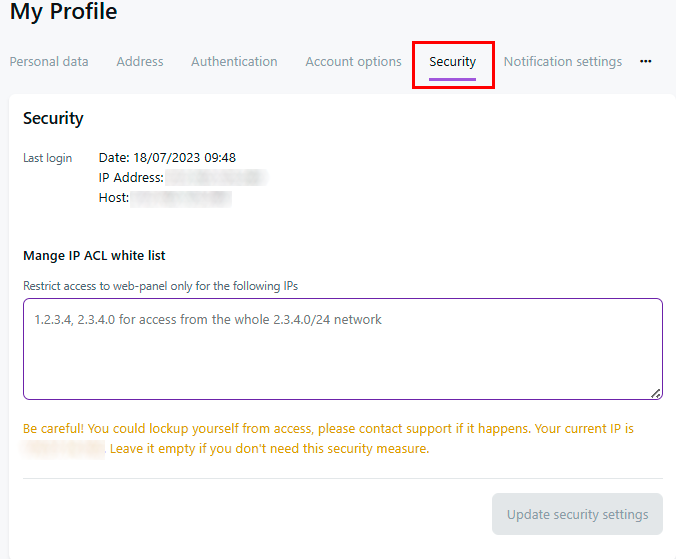Go to the Authentication tab
Viewport: 676px width, 559px height.
234,62
